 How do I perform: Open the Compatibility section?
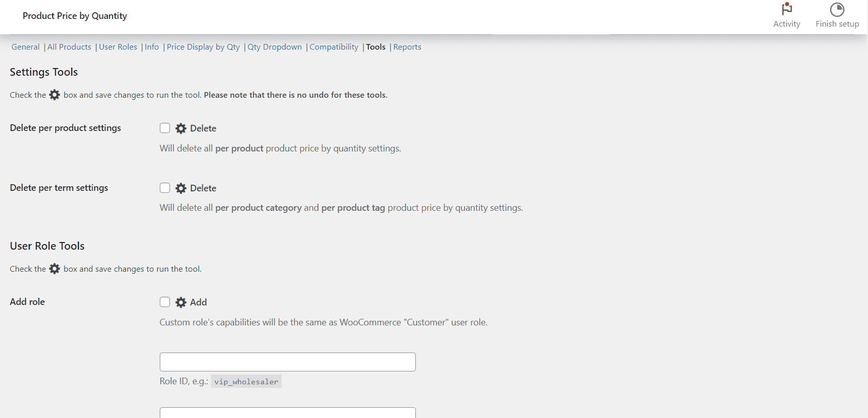pyautogui.click(x=334, y=47)
